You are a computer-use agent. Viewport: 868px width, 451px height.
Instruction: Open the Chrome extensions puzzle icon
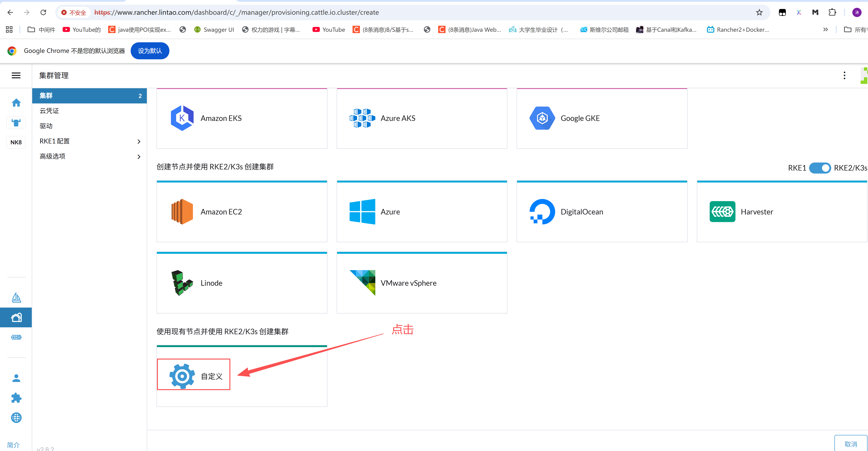tap(832, 12)
